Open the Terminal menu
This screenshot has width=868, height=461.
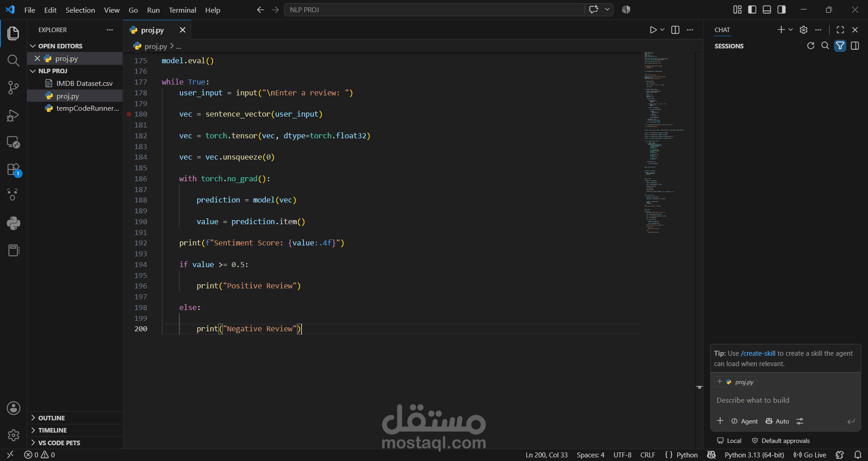tap(182, 10)
